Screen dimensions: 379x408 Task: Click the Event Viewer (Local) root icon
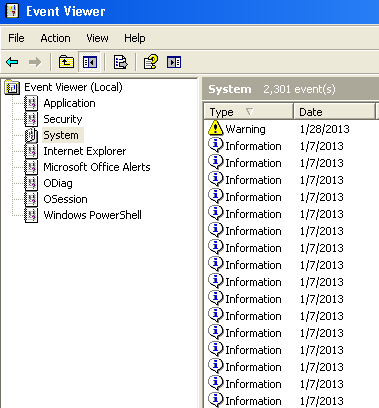click(x=12, y=87)
